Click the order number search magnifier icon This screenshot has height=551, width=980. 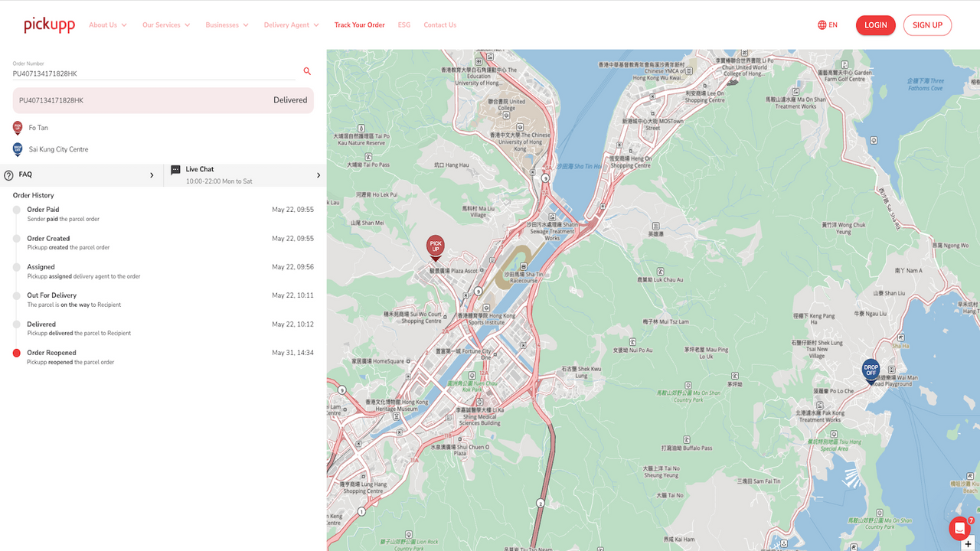pos(307,70)
